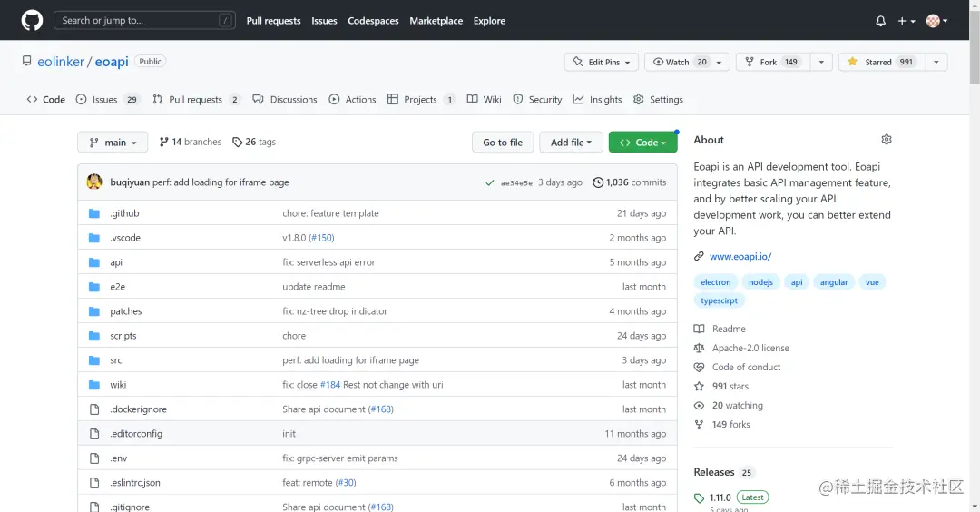Click buqiyuan's avatar thumbnail

point(94,182)
